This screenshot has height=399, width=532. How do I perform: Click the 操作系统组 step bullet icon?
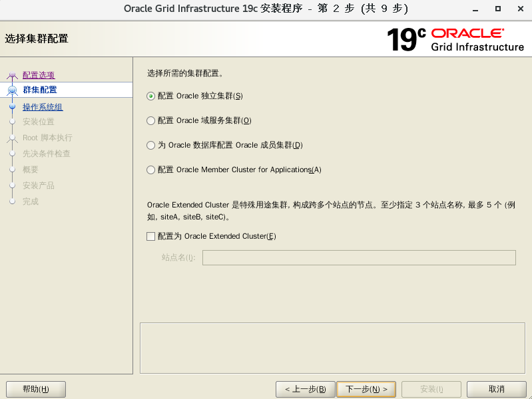13,107
